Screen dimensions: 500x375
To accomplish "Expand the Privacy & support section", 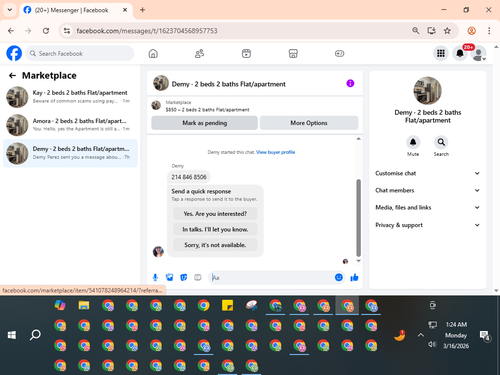I will 427,225.
